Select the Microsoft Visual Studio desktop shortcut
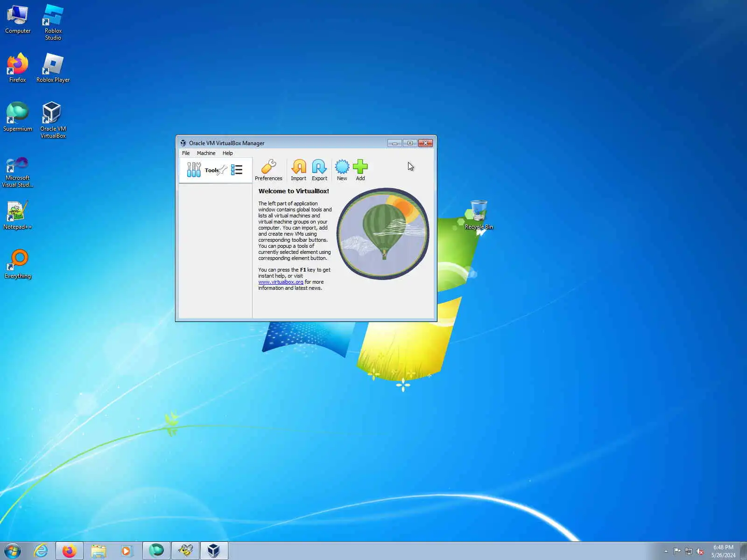This screenshot has height=560, width=747. coord(18,172)
